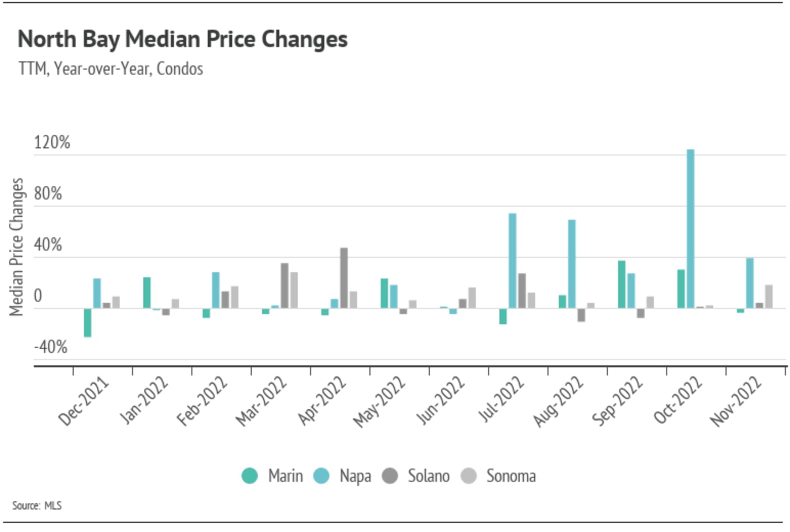Viewport: 790px width, 532px height.
Task: Select the Marin bar for Sep-2022
Action: point(622,284)
